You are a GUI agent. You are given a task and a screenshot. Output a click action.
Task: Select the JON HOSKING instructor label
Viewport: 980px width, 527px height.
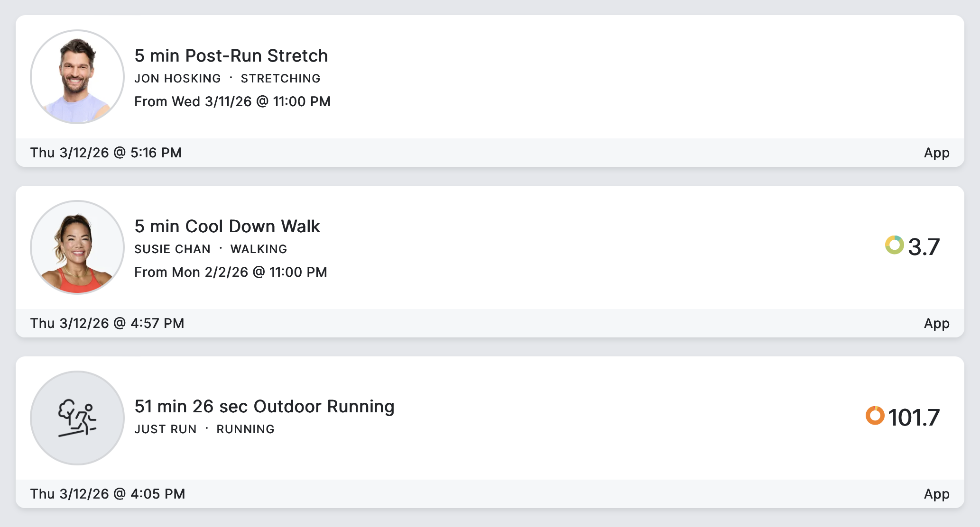[x=177, y=79]
